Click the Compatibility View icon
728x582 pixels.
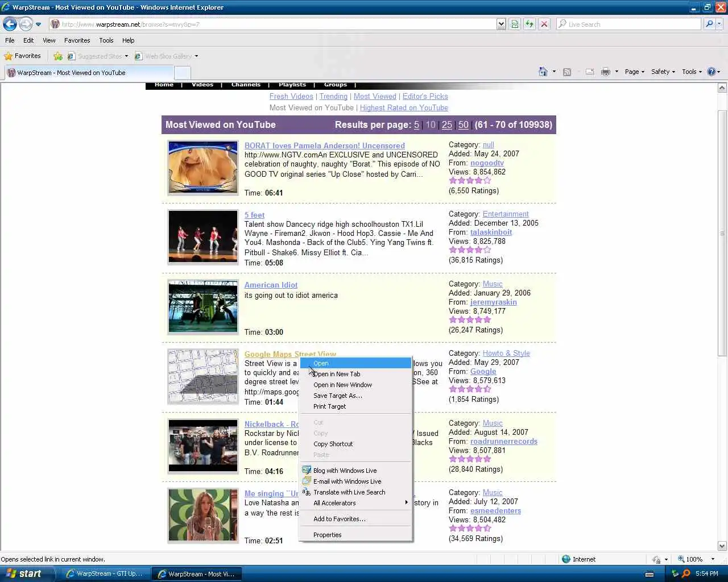[515, 24]
